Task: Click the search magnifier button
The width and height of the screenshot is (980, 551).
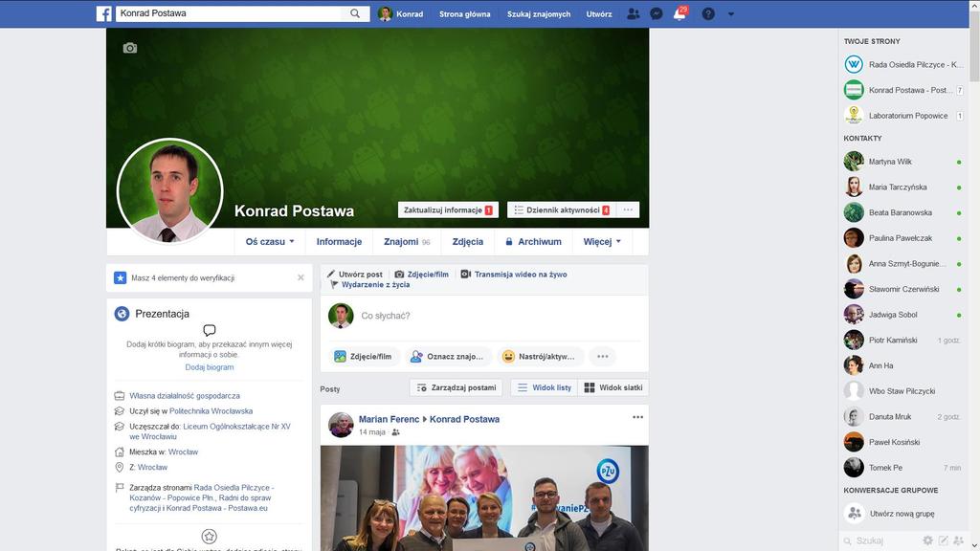Action: (x=355, y=13)
